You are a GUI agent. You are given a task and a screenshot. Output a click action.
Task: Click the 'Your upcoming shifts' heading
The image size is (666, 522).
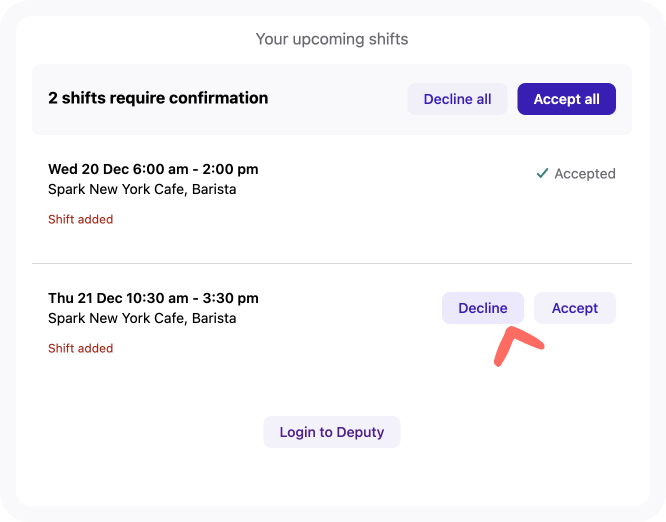tap(332, 39)
